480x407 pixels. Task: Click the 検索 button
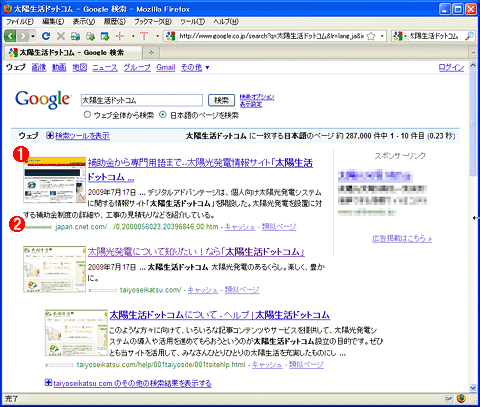point(221,100)
